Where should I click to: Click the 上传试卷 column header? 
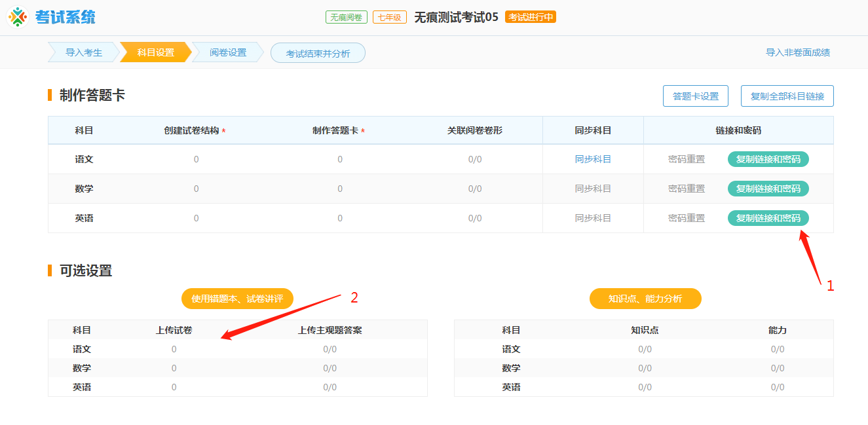[174, 330]
